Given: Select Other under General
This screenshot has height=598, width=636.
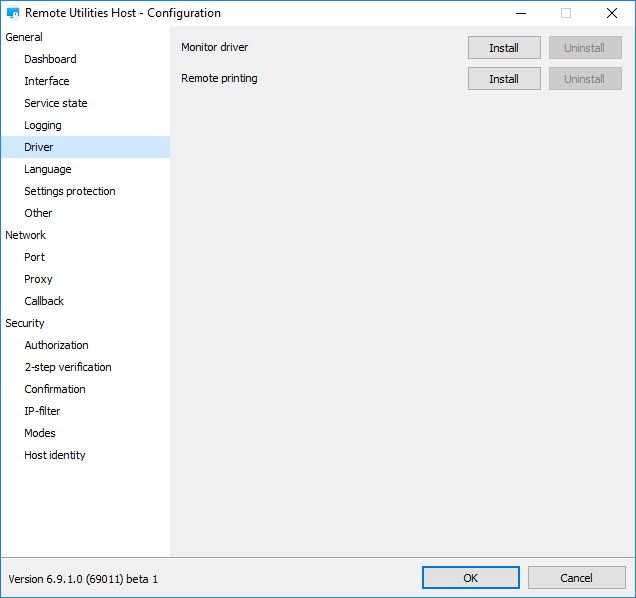Looking at the screenshot, I should coord(38,213).
